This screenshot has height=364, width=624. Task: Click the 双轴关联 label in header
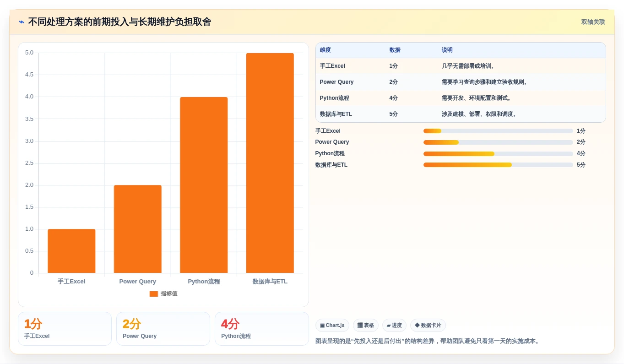point(593,22)
